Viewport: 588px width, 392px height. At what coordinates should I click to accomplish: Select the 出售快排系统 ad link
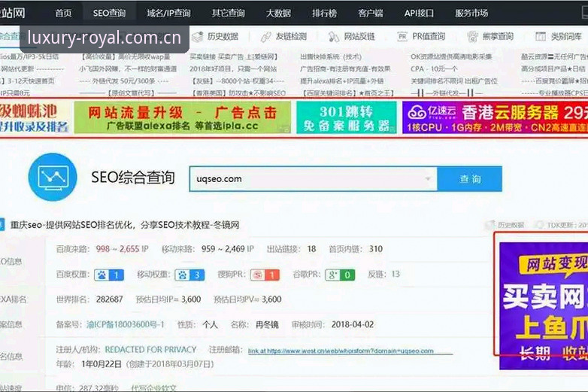pos(331,57)
